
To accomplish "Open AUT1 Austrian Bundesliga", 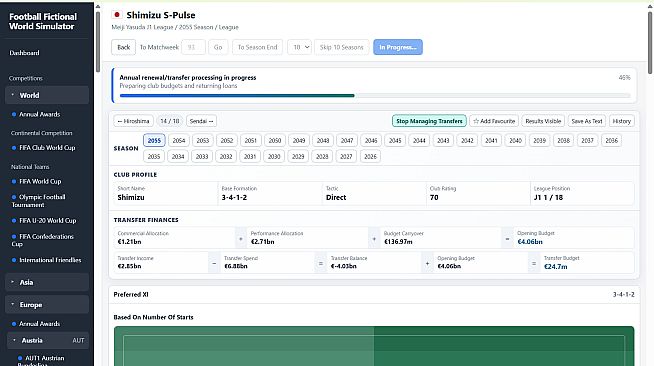I will pyautogui.click(x=41, y=361).
